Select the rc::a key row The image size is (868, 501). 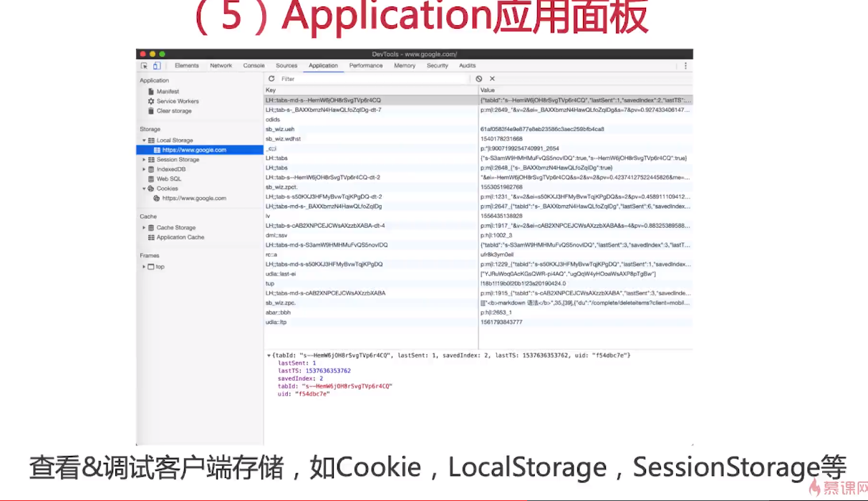pos(478,254)
